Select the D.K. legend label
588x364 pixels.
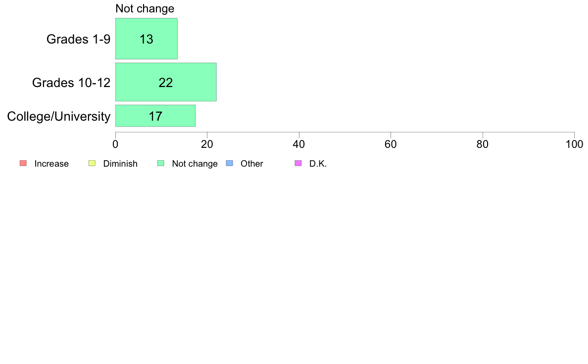[318, 164]
